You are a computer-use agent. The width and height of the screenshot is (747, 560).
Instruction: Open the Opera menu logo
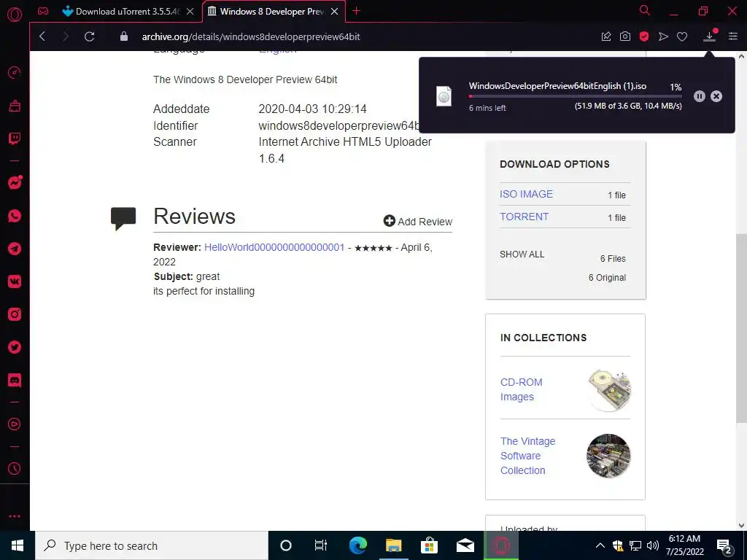pos(15,15)
